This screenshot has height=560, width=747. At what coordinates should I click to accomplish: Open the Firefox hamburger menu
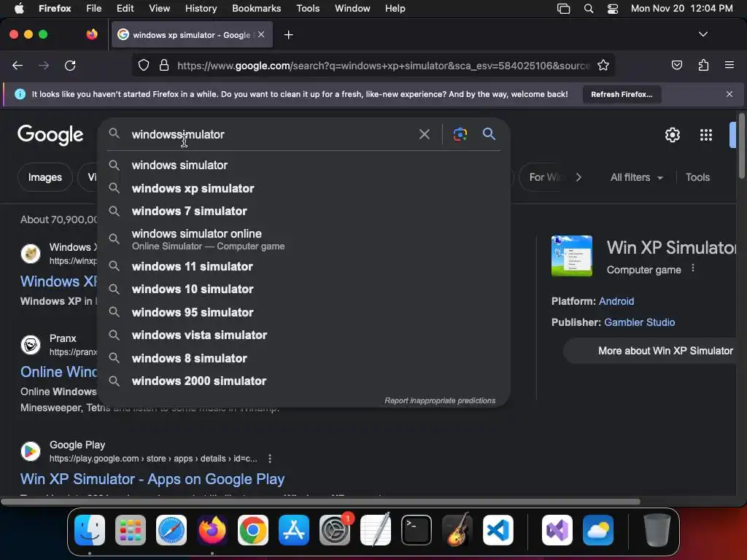[x=729, y=65]
